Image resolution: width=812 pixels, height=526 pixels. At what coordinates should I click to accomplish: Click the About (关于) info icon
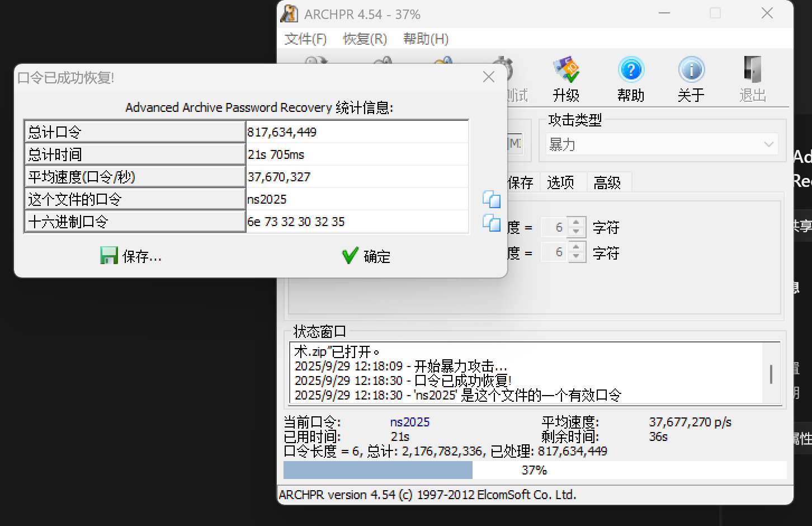[691, 71]
